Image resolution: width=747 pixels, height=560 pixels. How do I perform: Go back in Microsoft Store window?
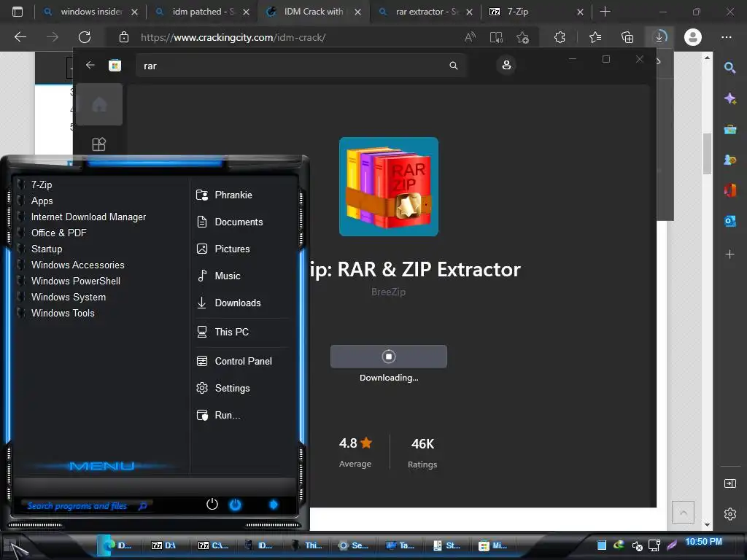click(90, 65)
